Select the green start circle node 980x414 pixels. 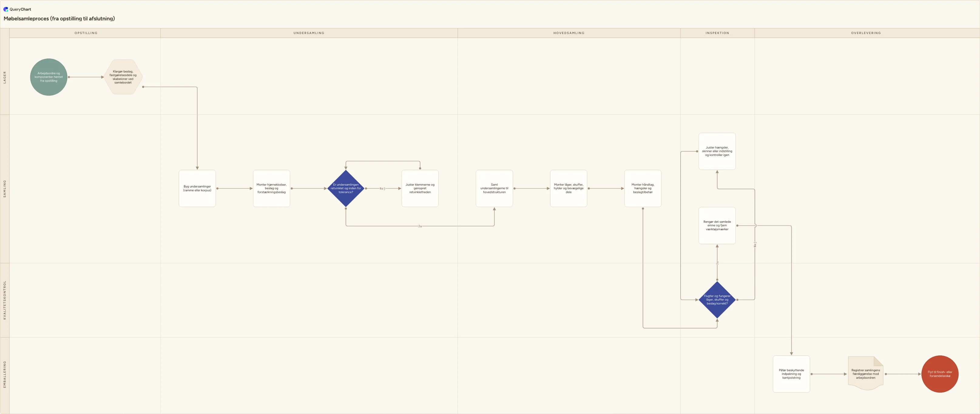coord(49,77)
